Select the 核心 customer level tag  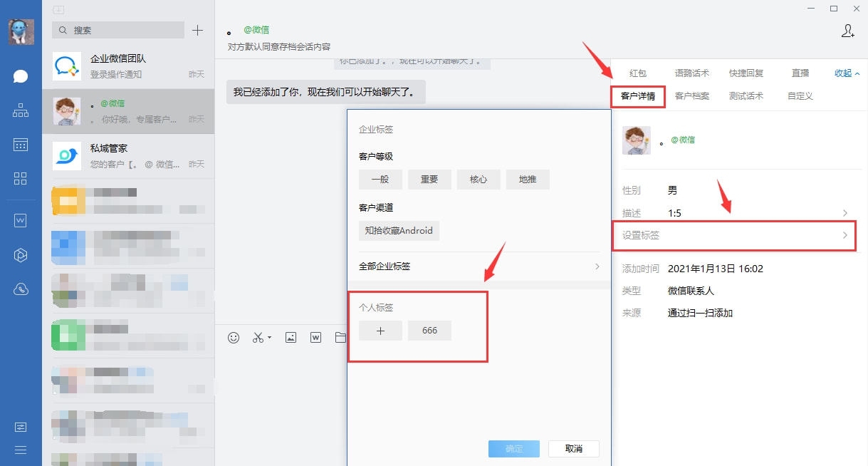pos(479,180)
